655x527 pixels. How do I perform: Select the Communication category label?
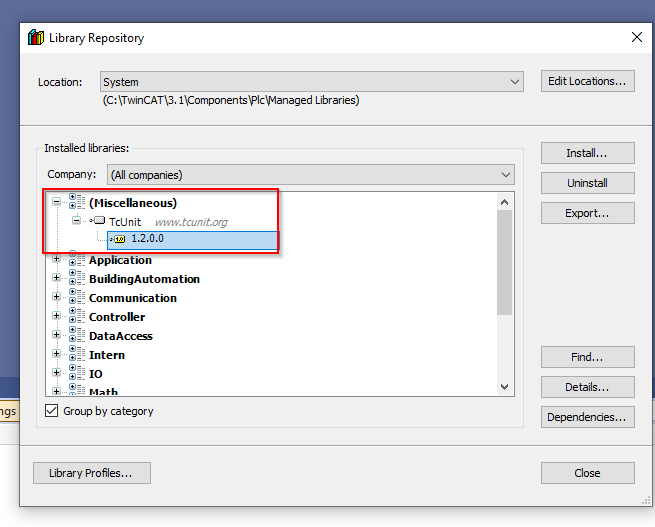coord(133,298)
